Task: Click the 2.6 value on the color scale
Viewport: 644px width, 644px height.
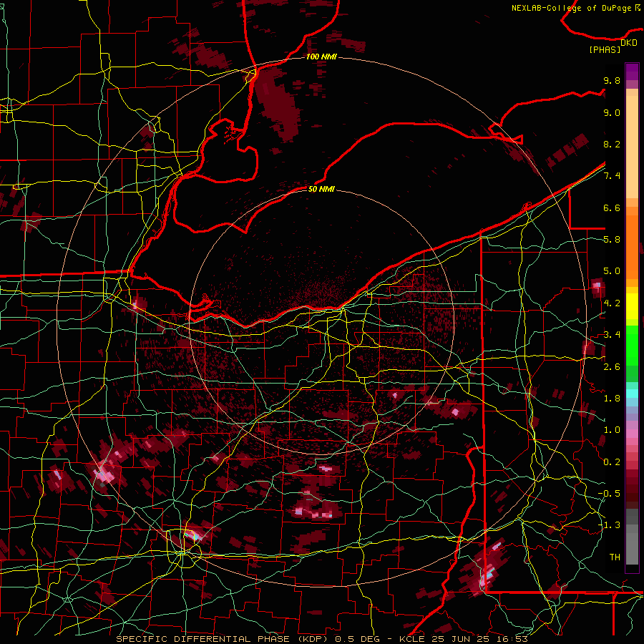Action: pos(612,367)
